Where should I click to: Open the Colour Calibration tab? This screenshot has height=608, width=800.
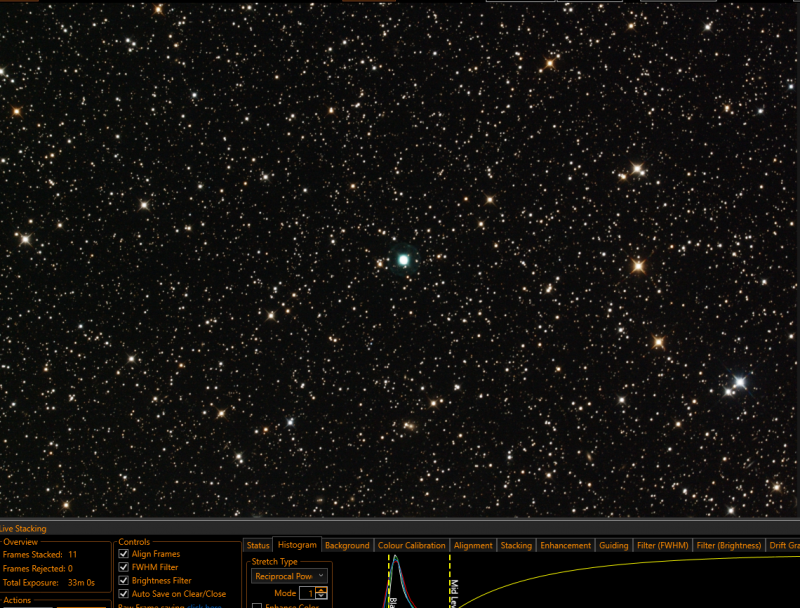tap(411, 545)
